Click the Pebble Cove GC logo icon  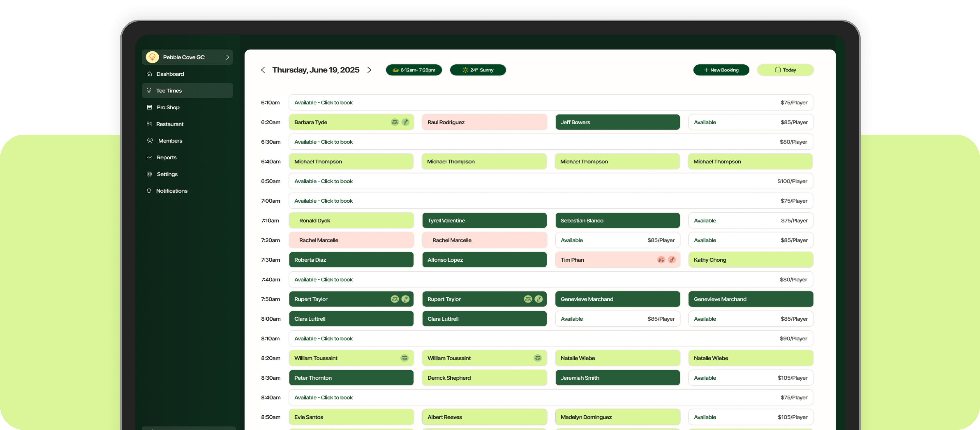click(x=152, y=57)
